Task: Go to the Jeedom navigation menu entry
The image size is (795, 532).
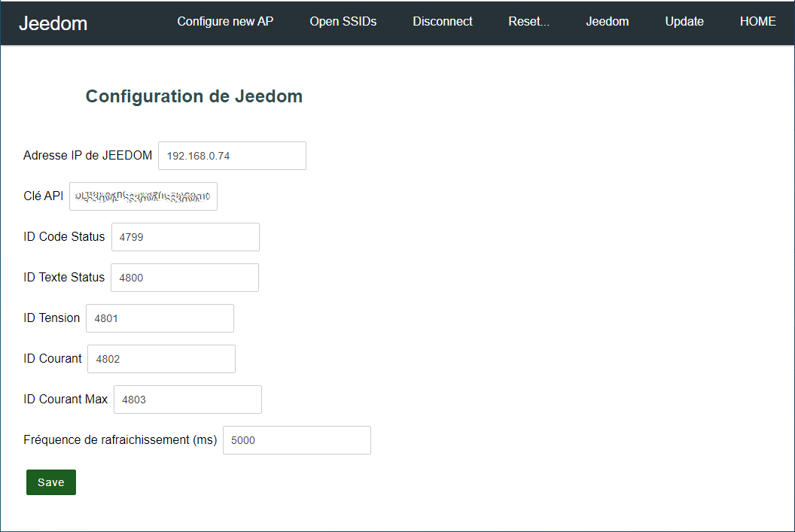Action: point(608,21)
